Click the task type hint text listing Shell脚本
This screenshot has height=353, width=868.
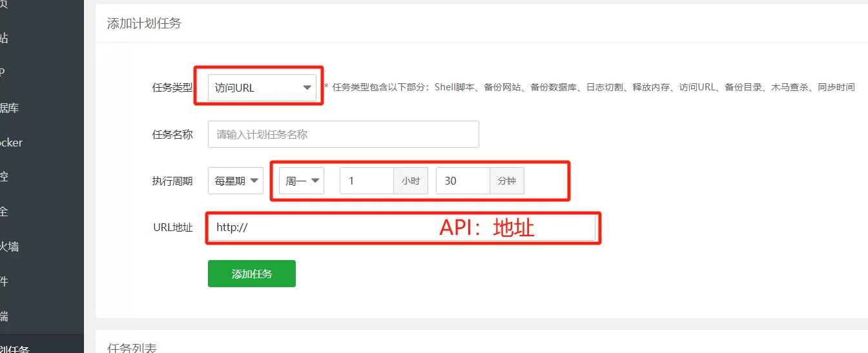(x=593, y=87)
